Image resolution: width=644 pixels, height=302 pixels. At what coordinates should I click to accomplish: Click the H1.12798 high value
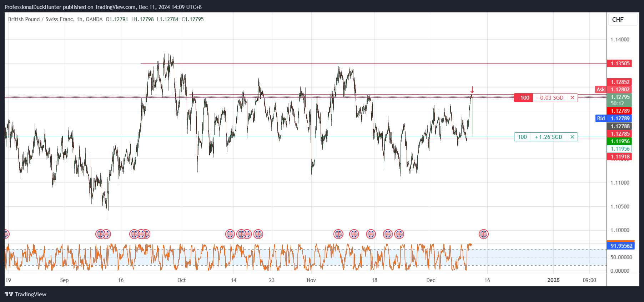point(142,19)
